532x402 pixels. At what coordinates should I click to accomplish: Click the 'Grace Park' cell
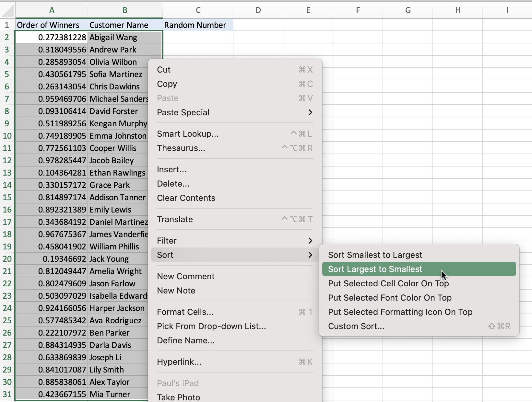click(x=118, y=185)
